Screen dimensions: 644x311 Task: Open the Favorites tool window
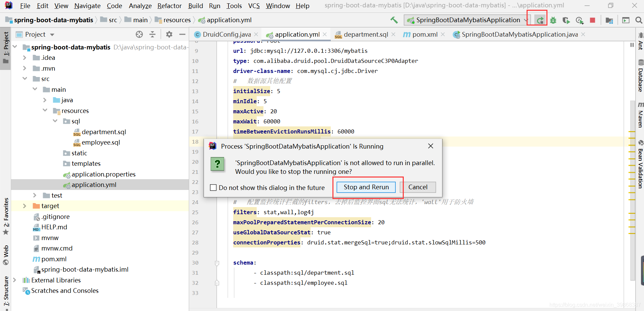(x=6, y=217)
